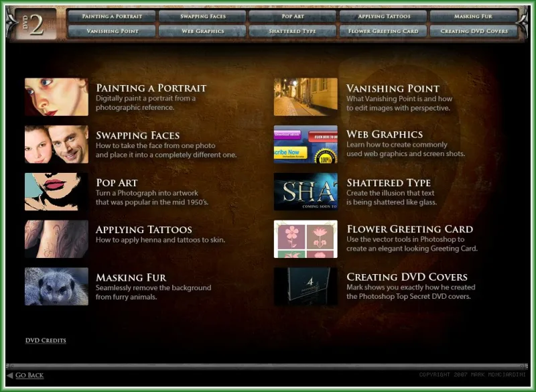Screen dimensions: 536x392
Task: Click the Applying Tattoos lesson title
Action: (x=143, y=230)
